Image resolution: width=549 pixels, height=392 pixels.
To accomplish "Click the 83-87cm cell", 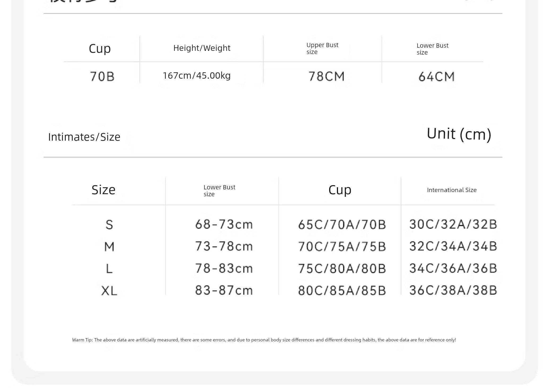I will click(224, 290).
